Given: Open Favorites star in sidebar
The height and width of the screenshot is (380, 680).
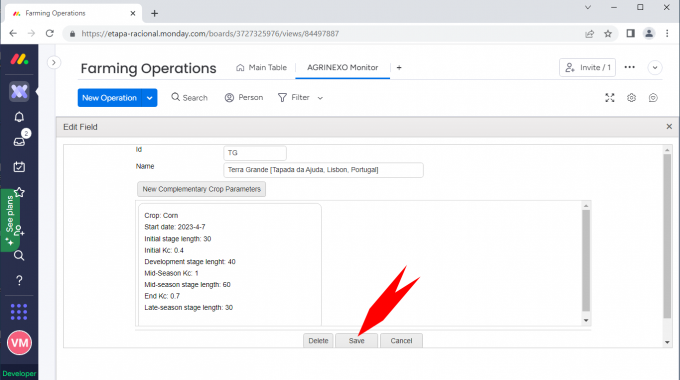Looking at the screenshot, I should [x=19, y=192].
